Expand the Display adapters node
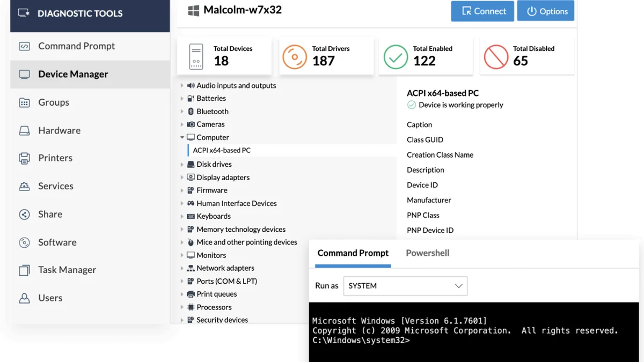Image resolution: width=644 pixels, height=362 pixels. click(x=182, y=178)
